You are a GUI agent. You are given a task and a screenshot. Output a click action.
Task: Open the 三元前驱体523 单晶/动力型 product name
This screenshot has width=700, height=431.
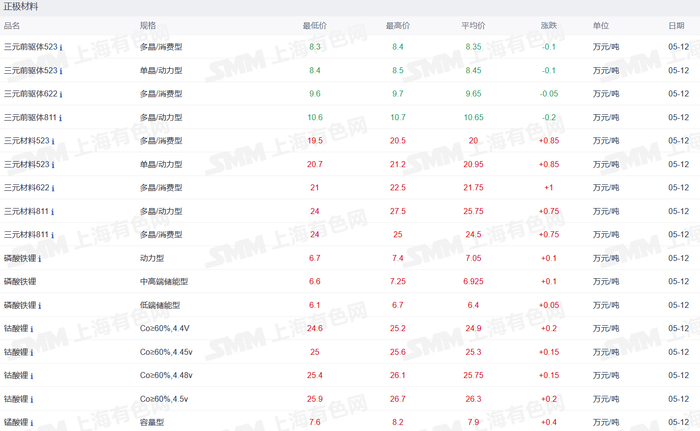click(31, 71)
